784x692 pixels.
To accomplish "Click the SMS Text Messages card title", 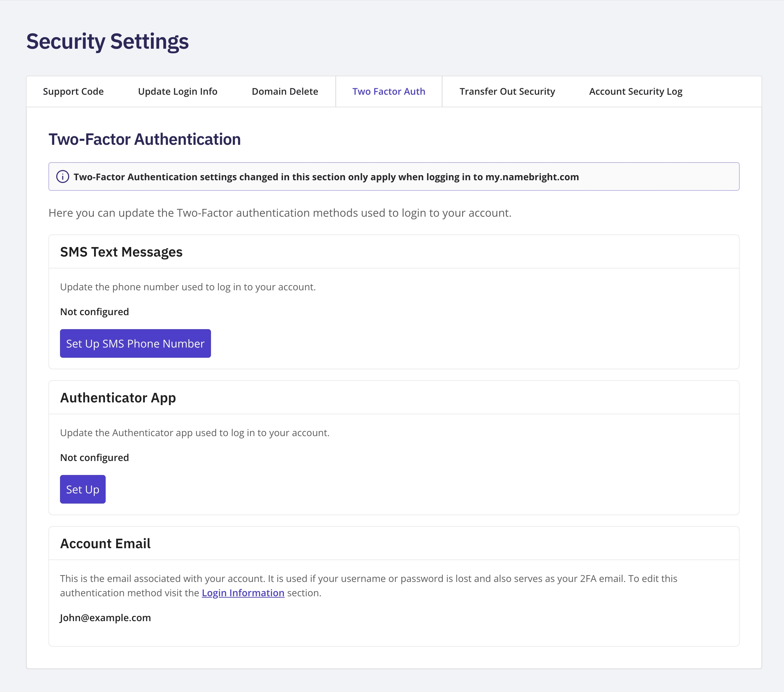I will click(121, 252).
